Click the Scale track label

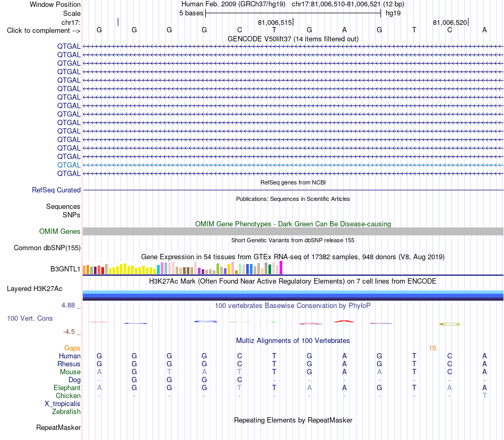coord(72,13)
